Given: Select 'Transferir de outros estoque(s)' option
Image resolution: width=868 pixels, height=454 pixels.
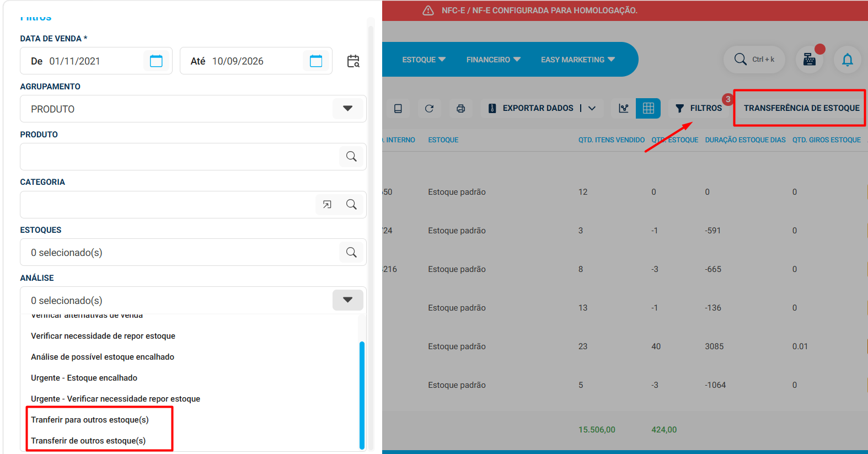Looking at the screenshot, I should tap(88, 441).
